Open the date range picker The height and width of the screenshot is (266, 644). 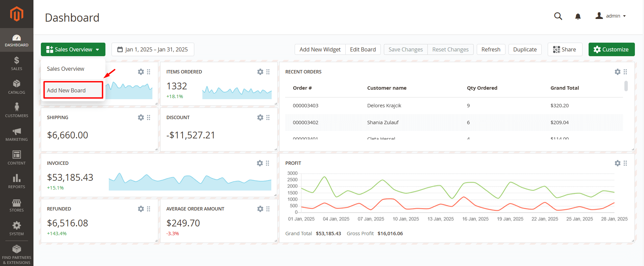click(153, 49)
